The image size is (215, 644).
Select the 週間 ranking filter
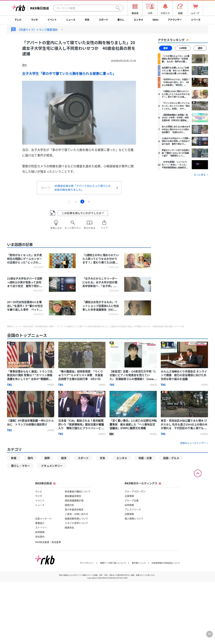(200, 48)
